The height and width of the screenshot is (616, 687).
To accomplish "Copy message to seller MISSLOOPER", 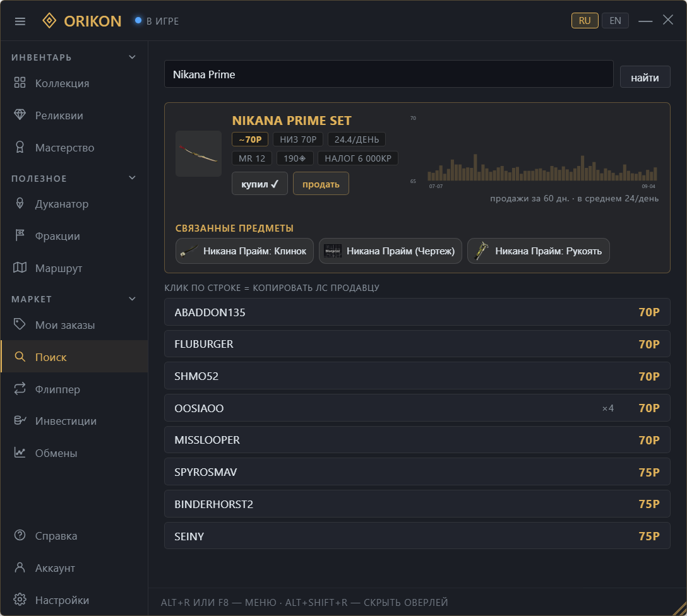I will point(417,439).
